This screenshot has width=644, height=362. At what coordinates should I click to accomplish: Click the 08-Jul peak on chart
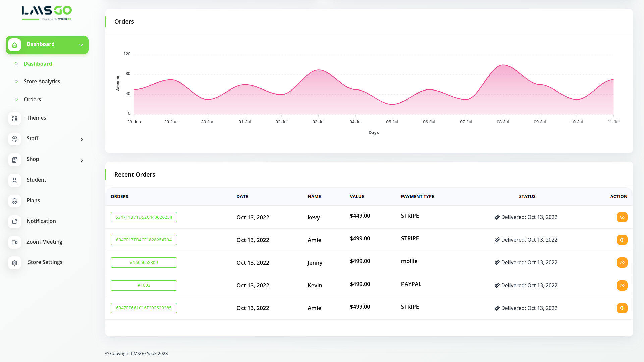pyautogui.click(x=503, y=65)
